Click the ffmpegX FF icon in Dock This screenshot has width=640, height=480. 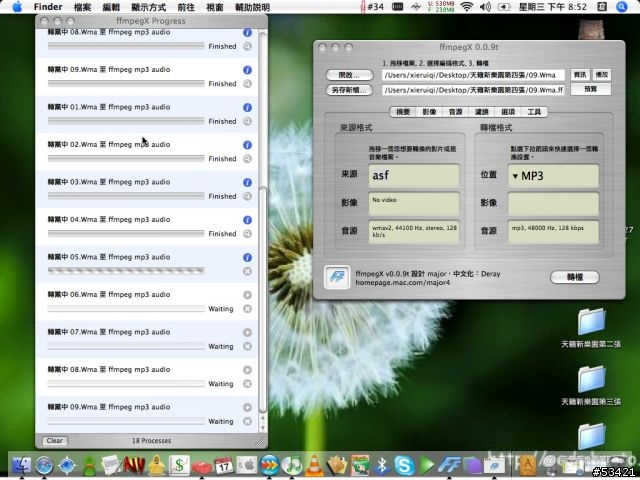449,465
